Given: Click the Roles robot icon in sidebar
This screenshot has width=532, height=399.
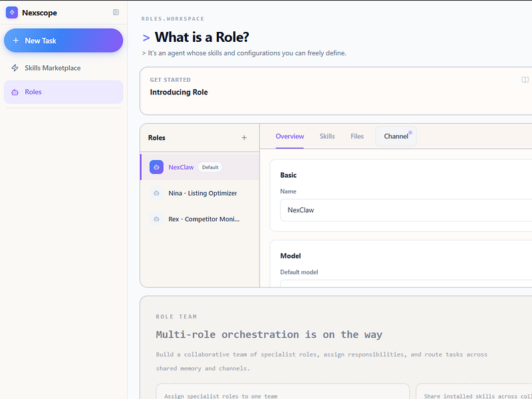Looking at the screenshot, I should 15,92.
